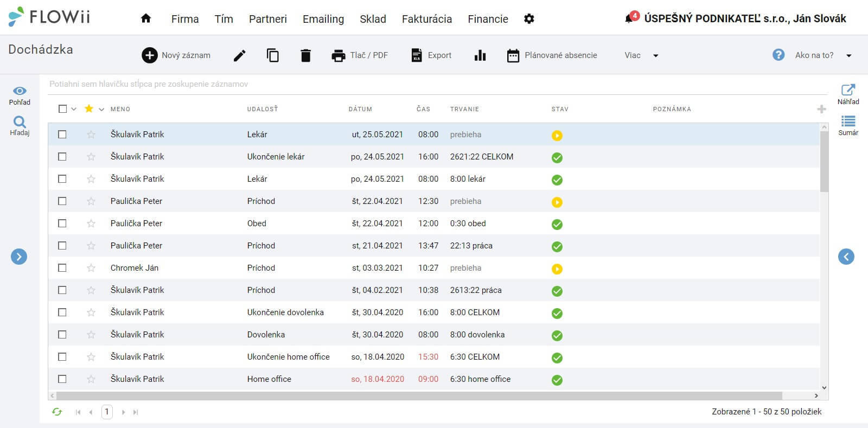Click the horizontal scrollbar right arrow
868x428 pixels.
pos(816,396)
